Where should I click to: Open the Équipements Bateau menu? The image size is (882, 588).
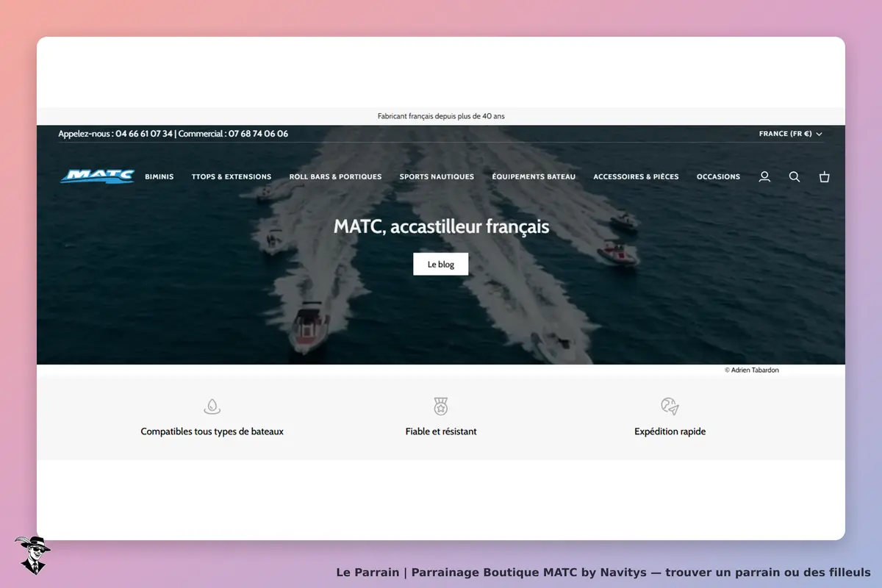point(534,176)
